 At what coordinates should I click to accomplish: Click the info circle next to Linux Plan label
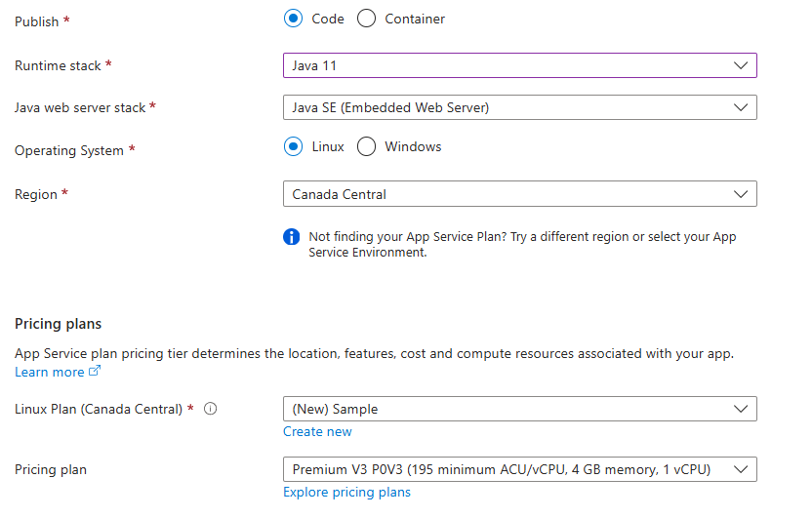tap(210, 409)
